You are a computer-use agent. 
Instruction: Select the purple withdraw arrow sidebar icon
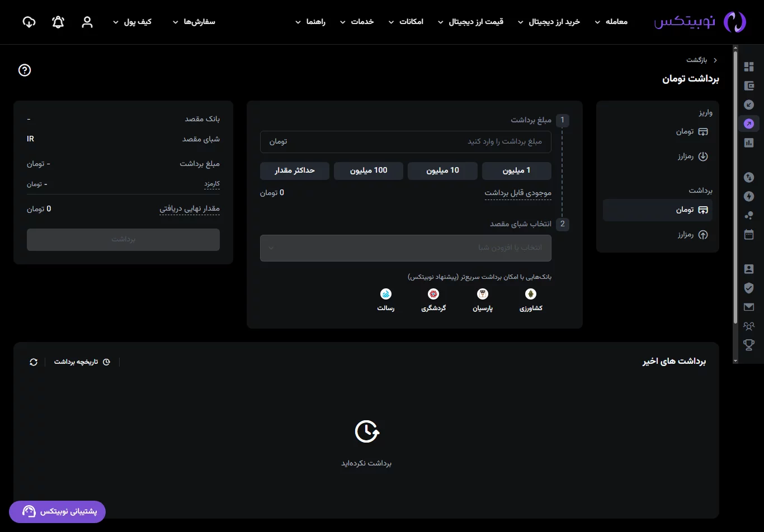(x=749, y=123)
